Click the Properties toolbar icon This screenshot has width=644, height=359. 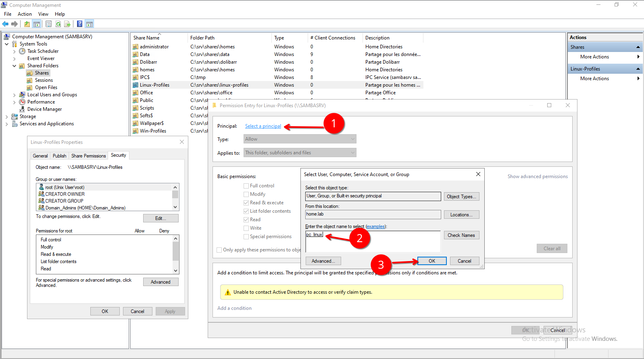(x=48, y=24)
